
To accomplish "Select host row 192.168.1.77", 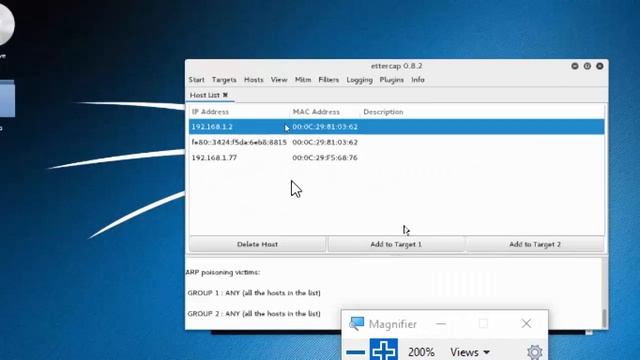I will click(397, 158).
